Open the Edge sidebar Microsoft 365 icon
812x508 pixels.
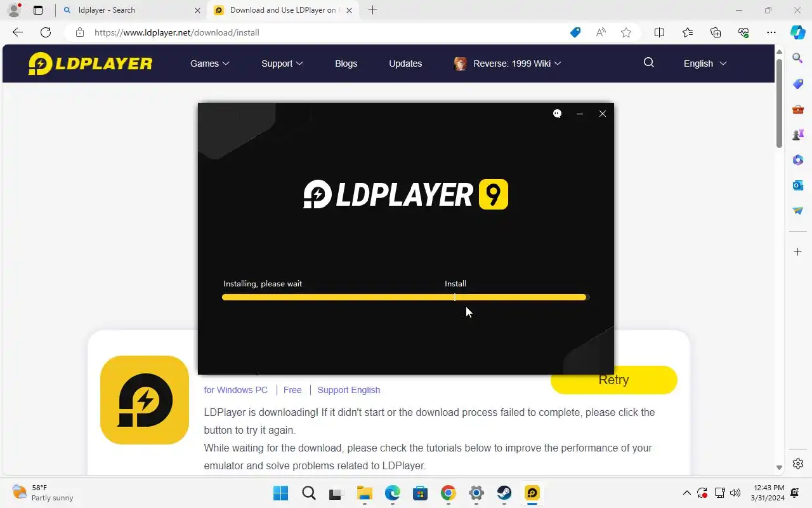[x=798, y=160]
